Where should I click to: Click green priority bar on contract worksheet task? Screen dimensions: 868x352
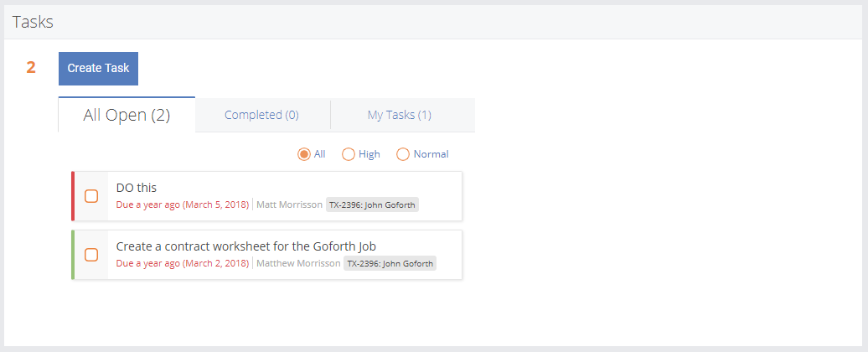pyautogui.click(x=73, y=255)
